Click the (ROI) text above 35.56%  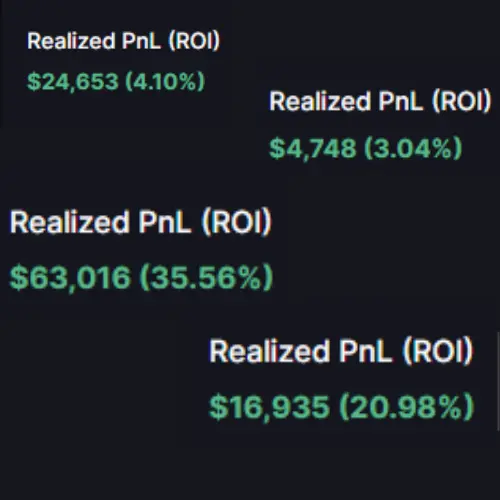(237, 222)
